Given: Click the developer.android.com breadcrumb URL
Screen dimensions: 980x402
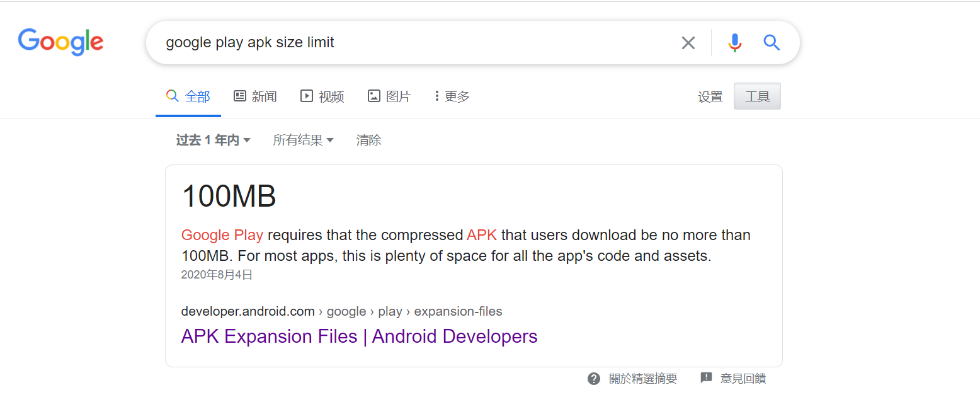Looking at the screenshot, I should 248,311.
